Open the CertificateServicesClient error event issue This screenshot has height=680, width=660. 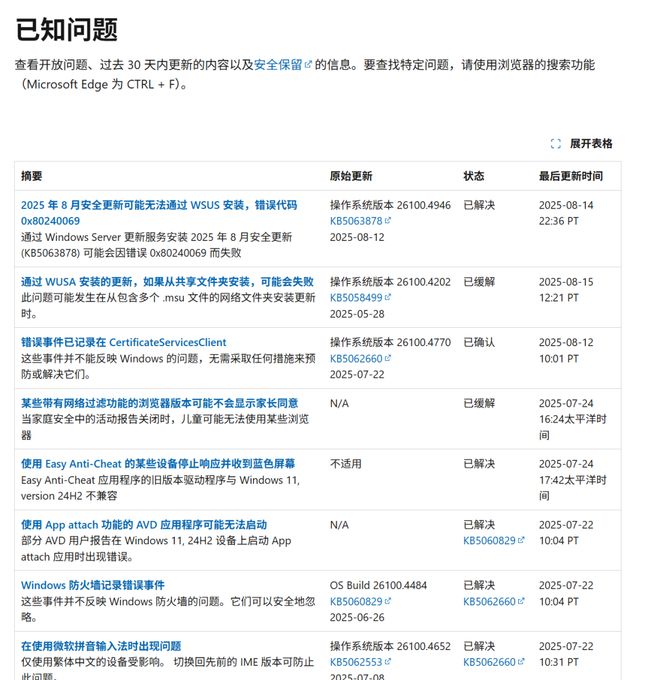[x=123, y=342]
